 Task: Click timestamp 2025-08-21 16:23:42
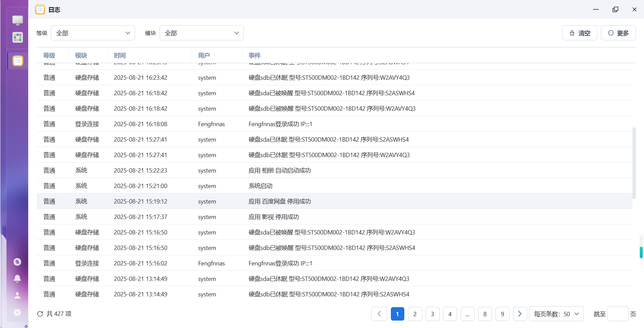[140, 77]
